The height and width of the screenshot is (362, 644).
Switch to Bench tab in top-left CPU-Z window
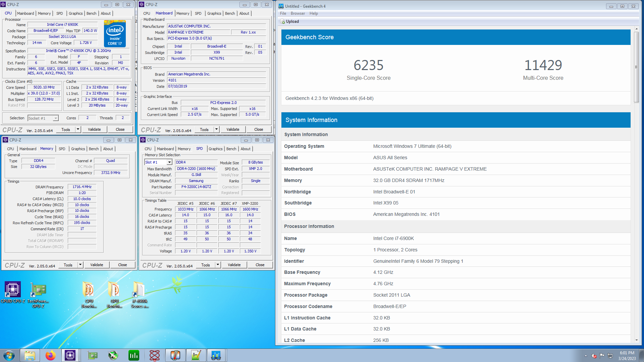click(91, 13)
